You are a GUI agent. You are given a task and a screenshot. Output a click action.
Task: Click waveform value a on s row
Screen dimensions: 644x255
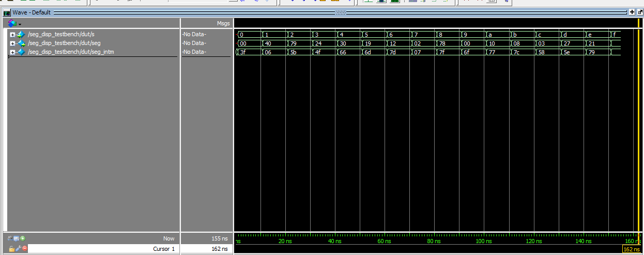pyautogui.click(x=489, y=35)
